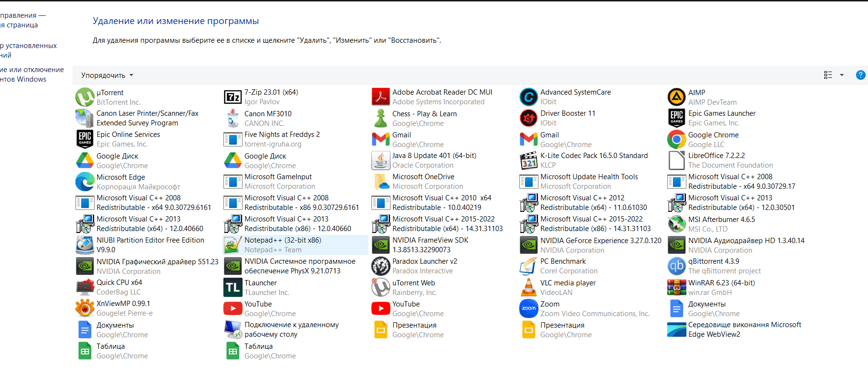
Task: Go to control panel home page link
Action: coord(22,20)
